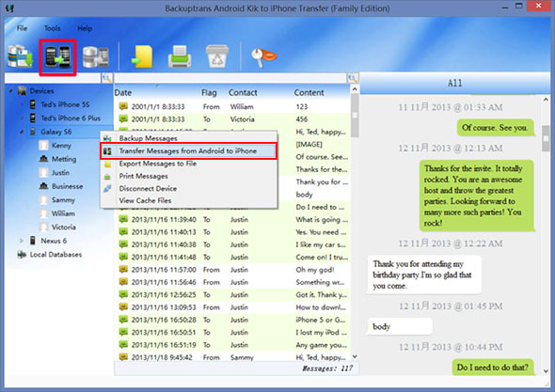Click into the message search input field
Viewport: 555px width, 392px height.
point(230,78)
